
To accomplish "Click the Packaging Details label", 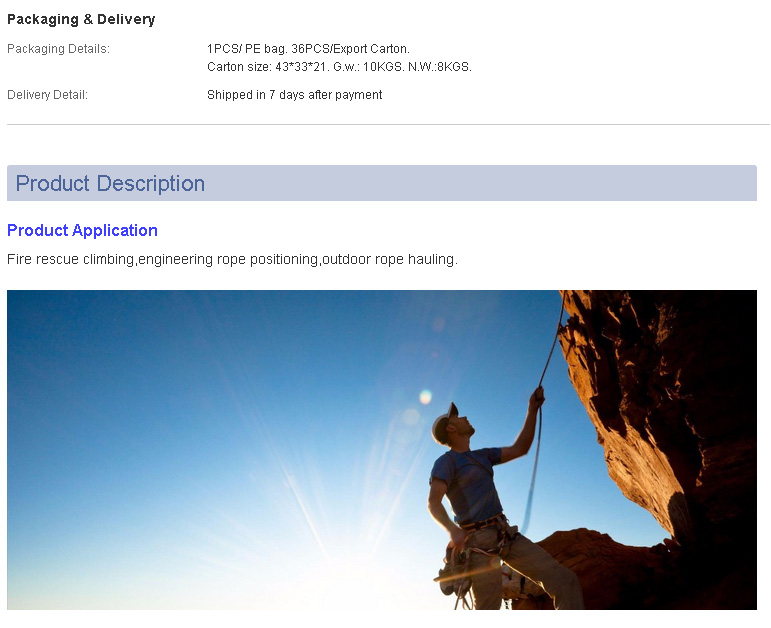I will point(59,49).
